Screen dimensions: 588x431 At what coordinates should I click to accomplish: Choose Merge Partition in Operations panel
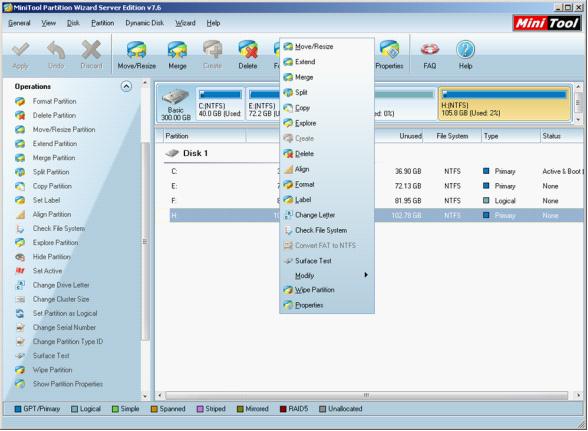tap(54, 158)
